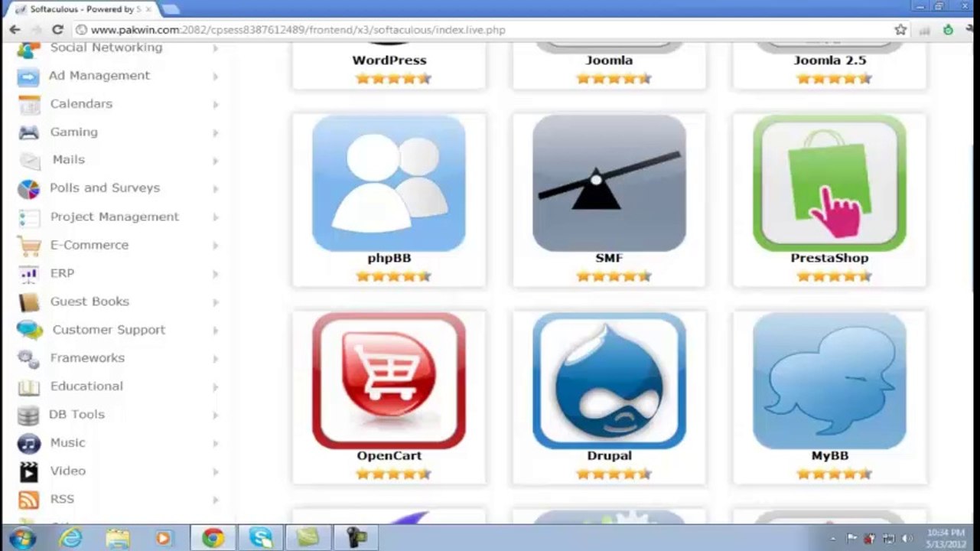Click the MyBB star rating

834,474
